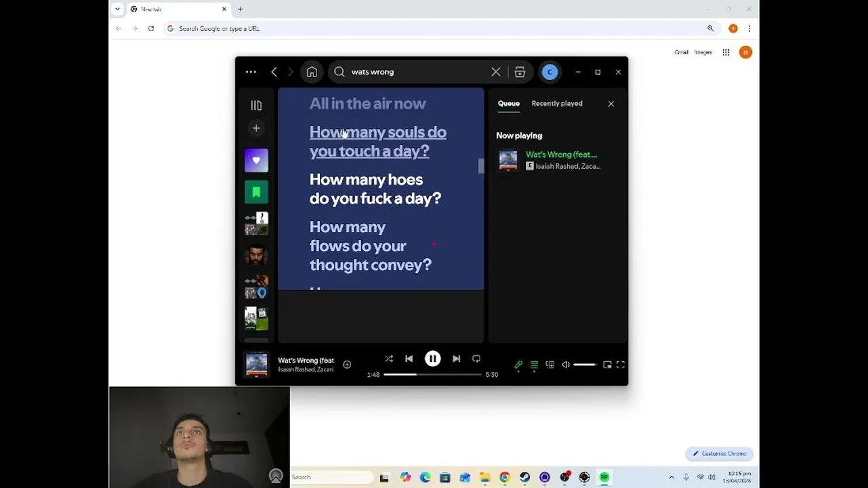Open the Liked Songs playlist
The width and height of the screenshot is (868, 488).
256,161
